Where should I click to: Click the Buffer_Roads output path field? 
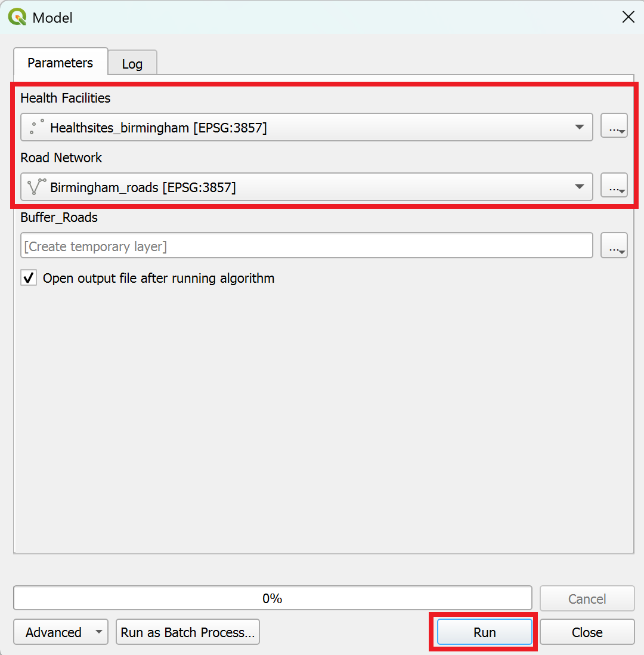point(306,246)
